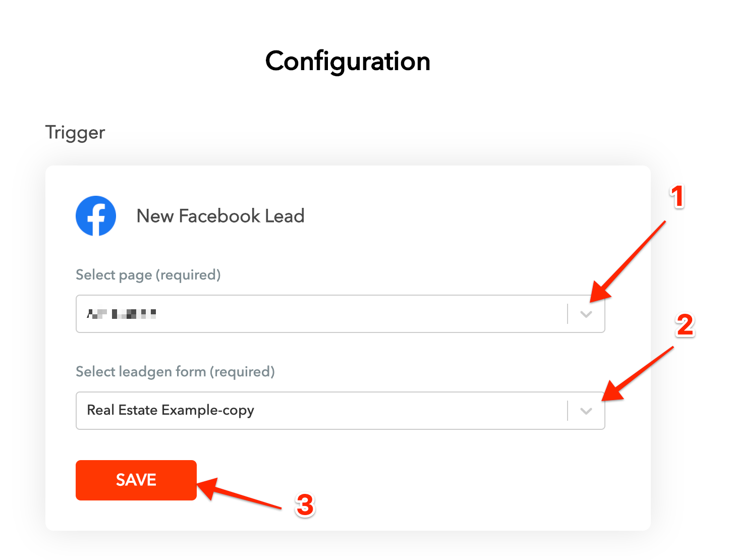
Task: Select the Real Estate Example-copy value
Action: pyautogui.click(x=171, y=410)
